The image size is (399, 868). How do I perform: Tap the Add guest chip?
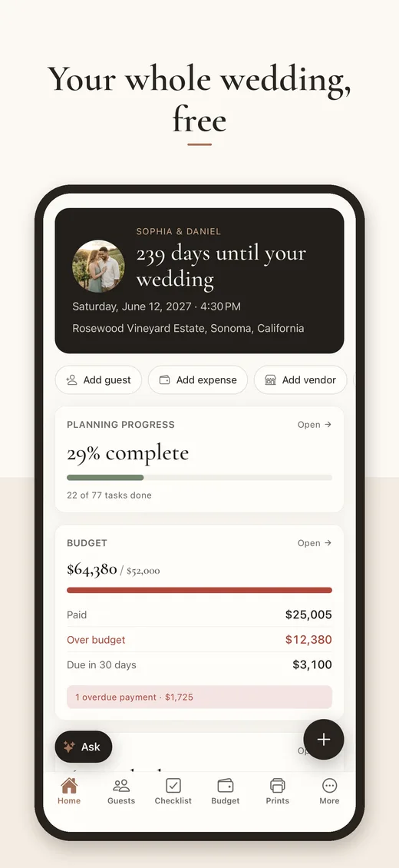pyautogui.click(x=98, y=379)
